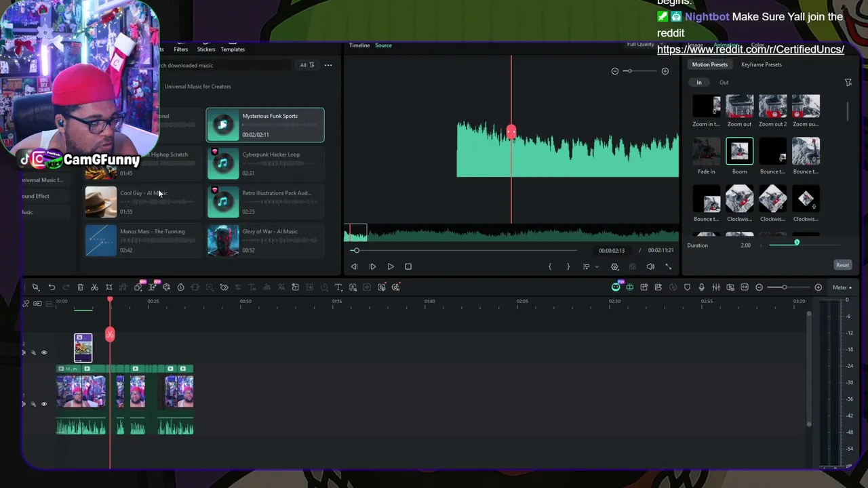The width and height of the screenshot is (868, 488).
Task: Click the speed stopwatch icon
Action: [x=180, y=287]
